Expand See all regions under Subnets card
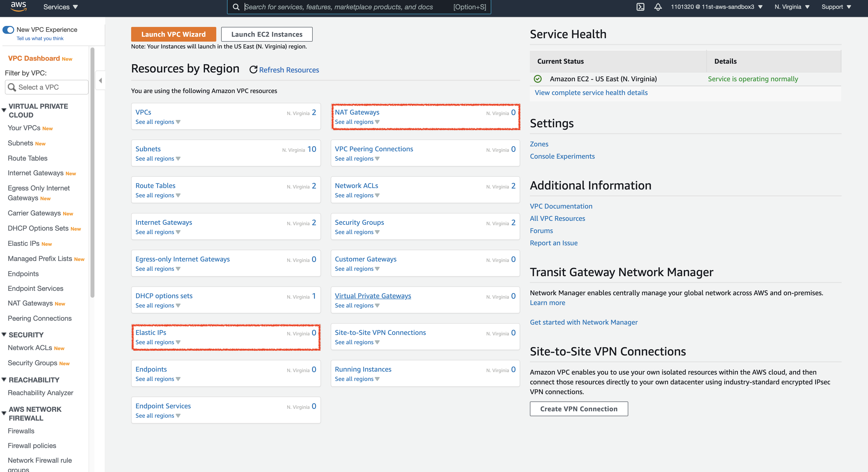868x472 pixels. (158, 158)
